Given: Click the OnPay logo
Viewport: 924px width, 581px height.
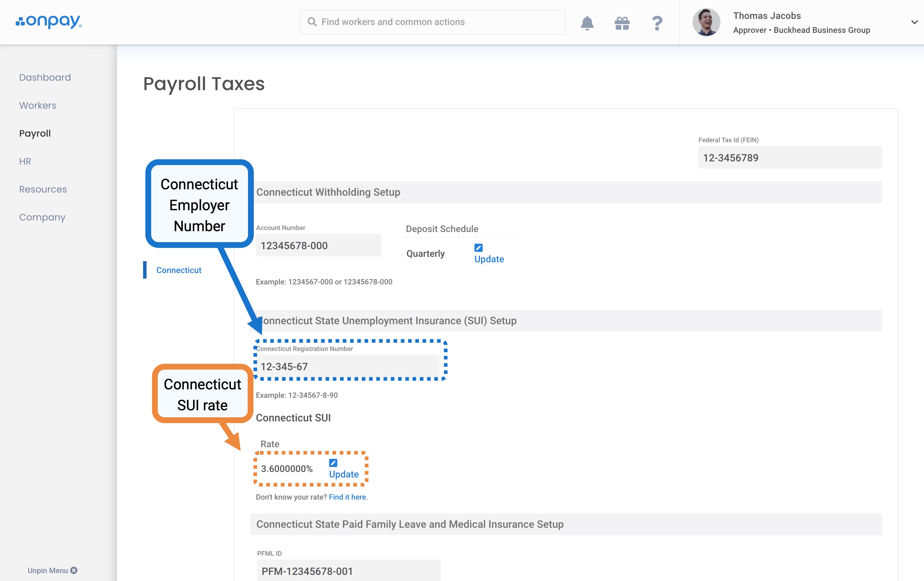Looking at the screenshot, I should (49, 22).
